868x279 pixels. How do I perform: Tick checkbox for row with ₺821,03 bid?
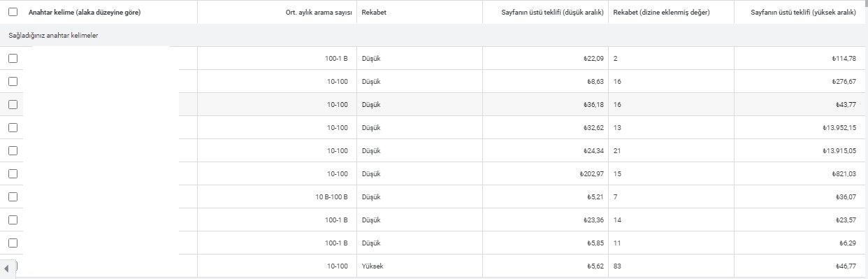tap(13, 173)
